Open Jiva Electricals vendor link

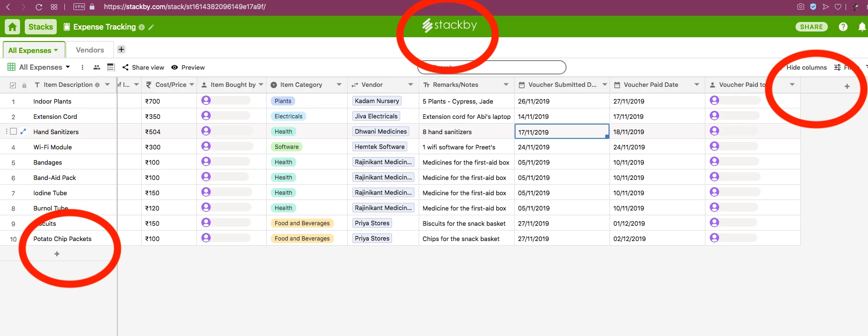point(376,116)
